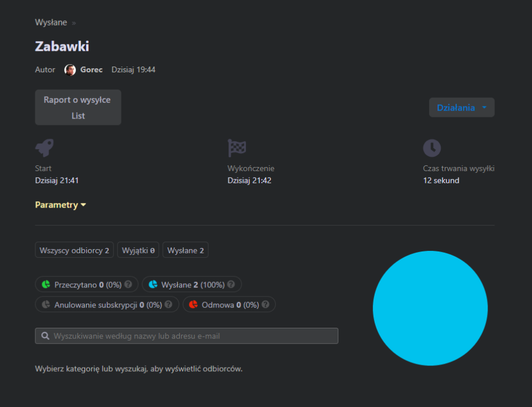This screenshot has height=407, width=532.
Task: Click the green Przeczytano pie icon
Action: pyautogui.click(x=46, y=284)
